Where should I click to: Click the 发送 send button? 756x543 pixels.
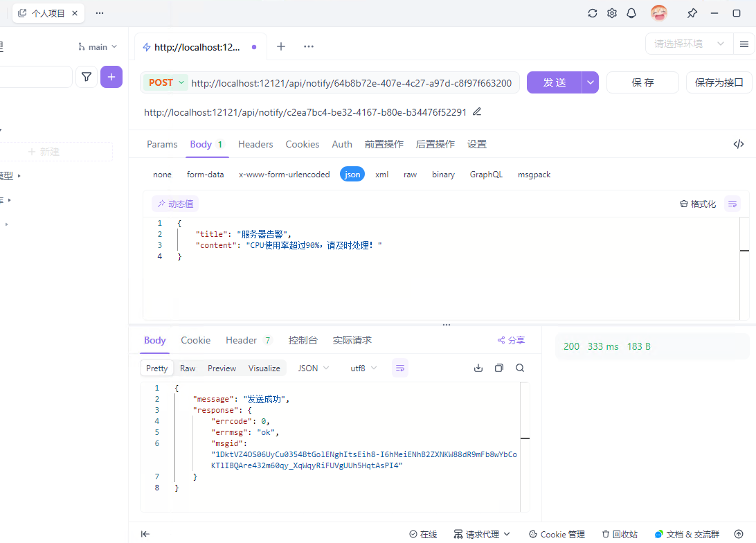coord(554,82)
